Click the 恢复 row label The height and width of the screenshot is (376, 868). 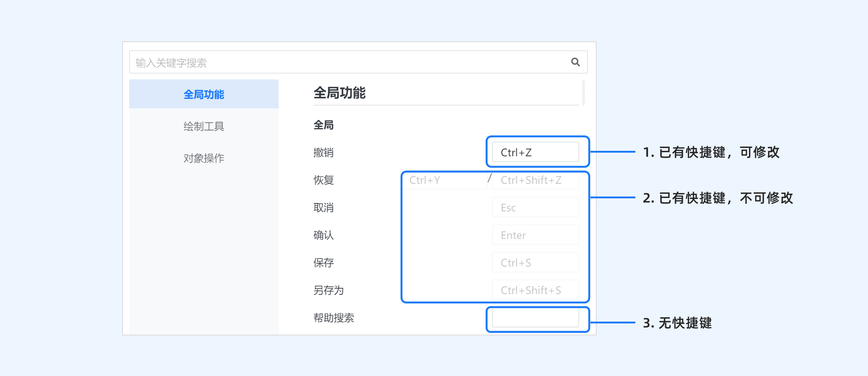[x=323, y=180]
